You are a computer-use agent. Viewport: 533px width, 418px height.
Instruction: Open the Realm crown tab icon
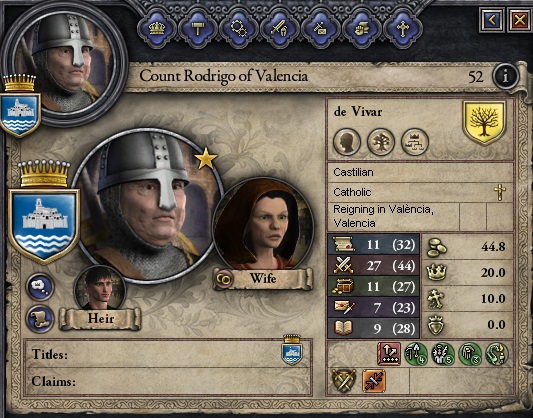[x=157, y=29]
